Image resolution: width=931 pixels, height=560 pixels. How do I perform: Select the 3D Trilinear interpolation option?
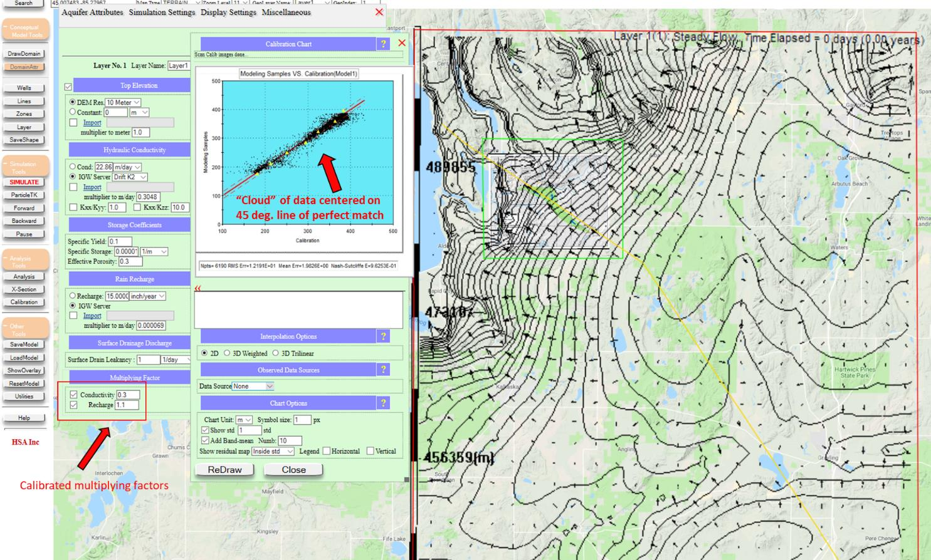[275, 353]
